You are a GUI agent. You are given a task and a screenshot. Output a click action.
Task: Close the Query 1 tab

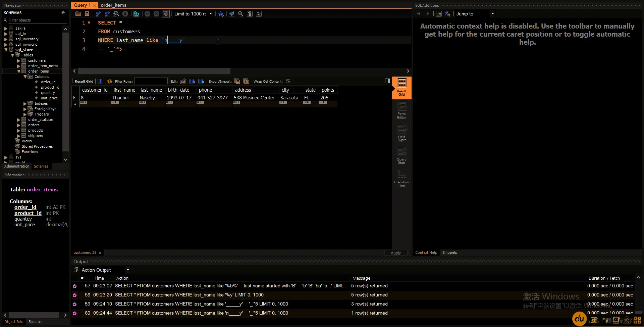[95, 5]
